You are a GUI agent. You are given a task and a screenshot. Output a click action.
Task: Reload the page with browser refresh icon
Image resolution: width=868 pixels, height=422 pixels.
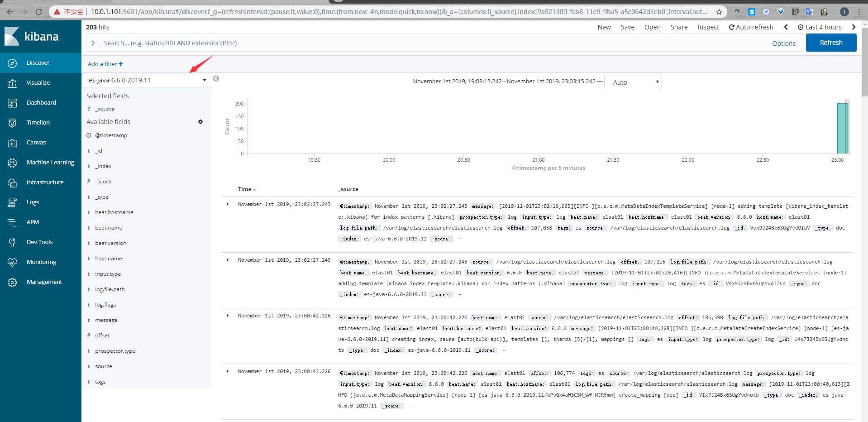coord(39,12)
